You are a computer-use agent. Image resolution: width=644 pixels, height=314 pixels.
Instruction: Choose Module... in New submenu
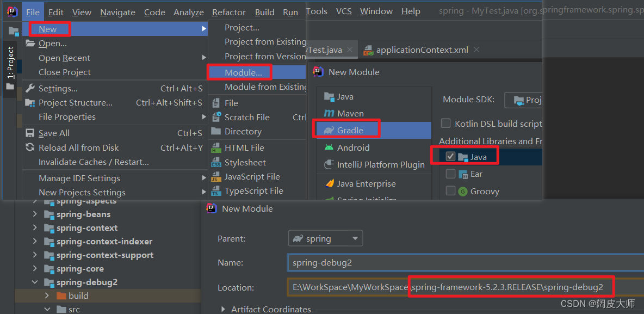pyautogui.click(x=257, y=73)
